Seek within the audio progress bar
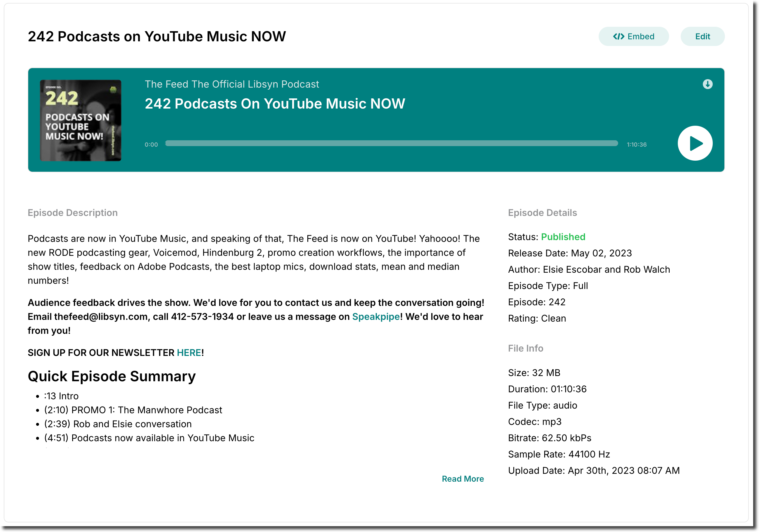 (391, 143)
